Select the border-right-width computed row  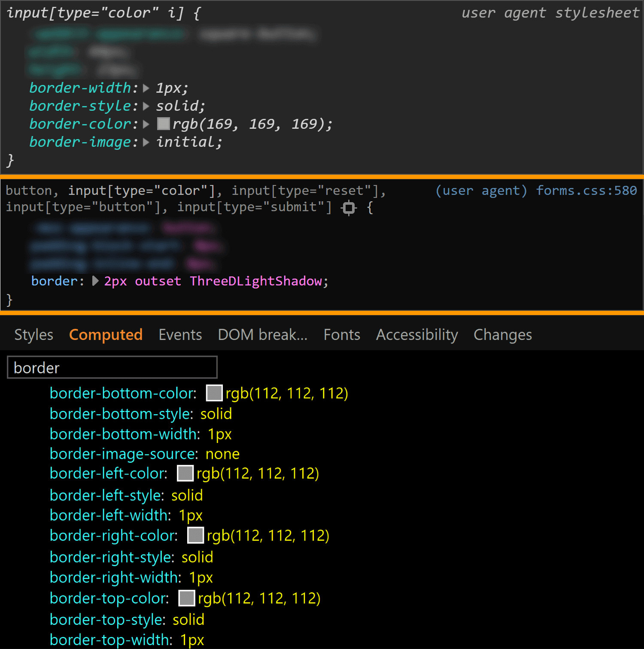tap(131, 577)
